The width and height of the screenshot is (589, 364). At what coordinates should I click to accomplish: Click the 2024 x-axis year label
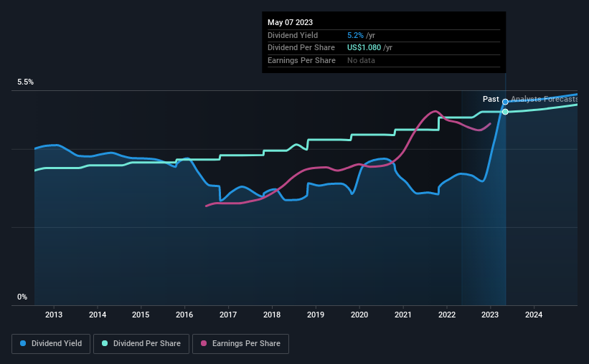[534, 315]
